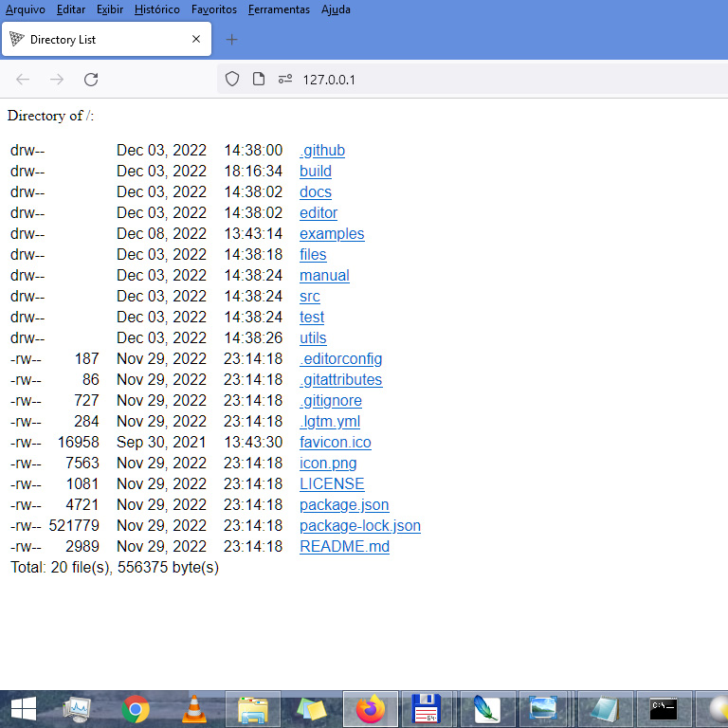
Task: Reload the current page
Action: pos(91,80)
